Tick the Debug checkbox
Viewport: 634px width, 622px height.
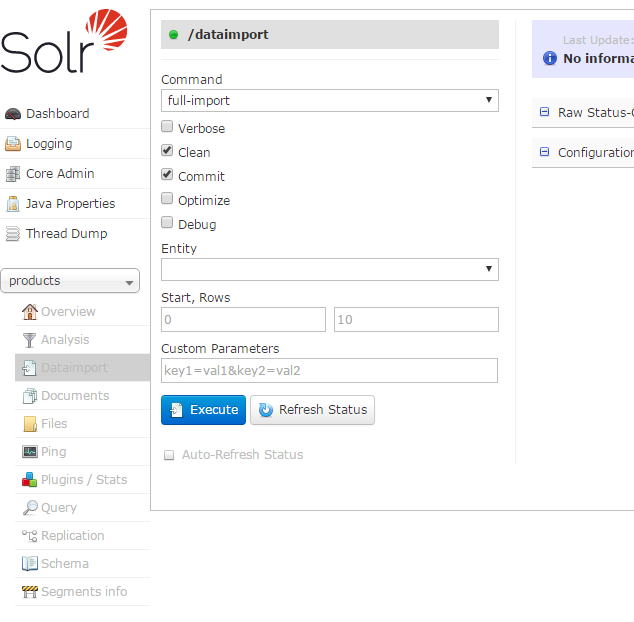167,222
